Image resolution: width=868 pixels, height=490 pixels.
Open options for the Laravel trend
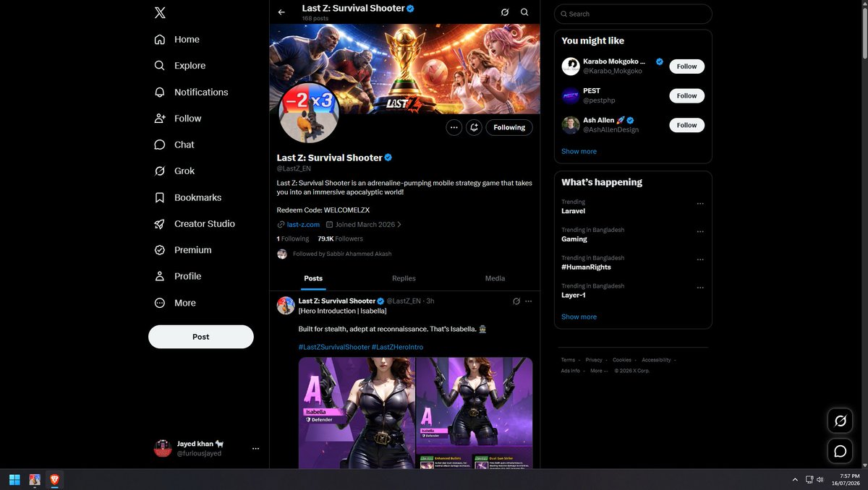(x=700, y=204)
